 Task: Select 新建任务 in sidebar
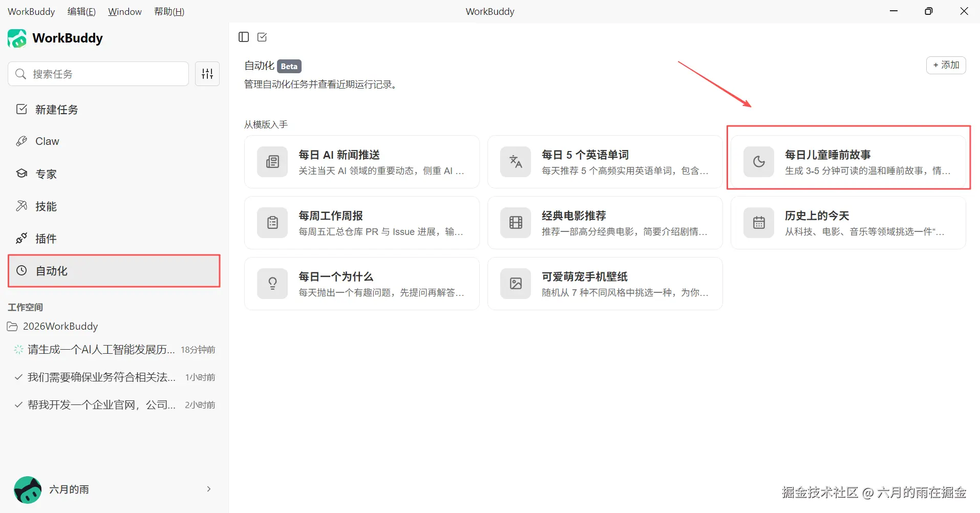coord(114,109)
